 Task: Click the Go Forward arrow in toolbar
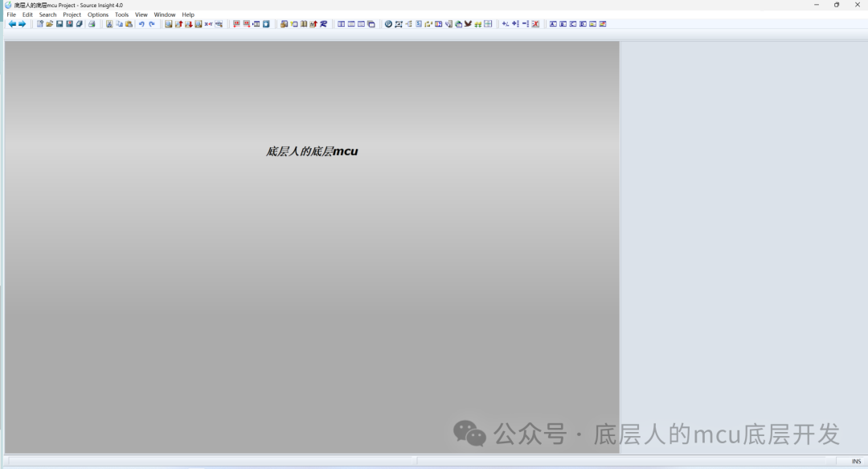coord(22,24)
